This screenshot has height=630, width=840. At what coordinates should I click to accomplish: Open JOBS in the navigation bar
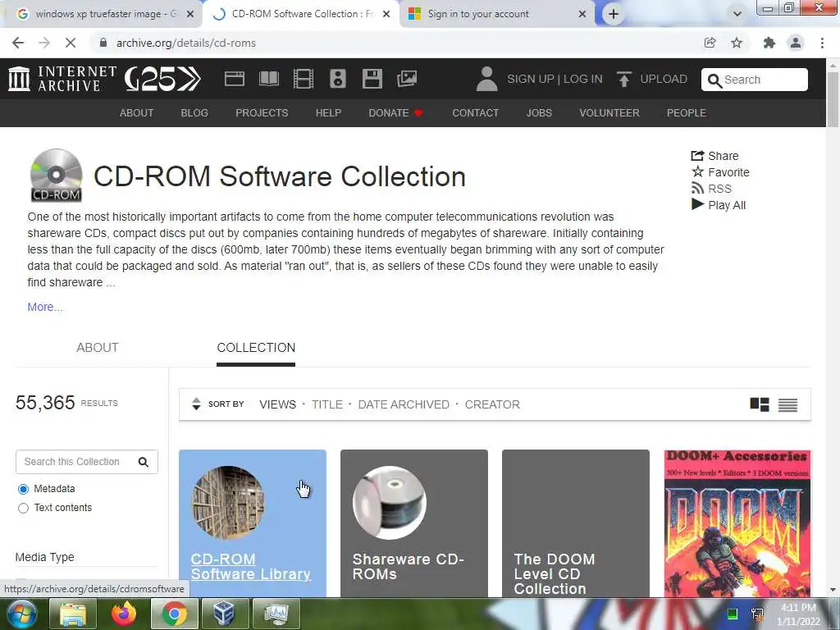[539, 113]
